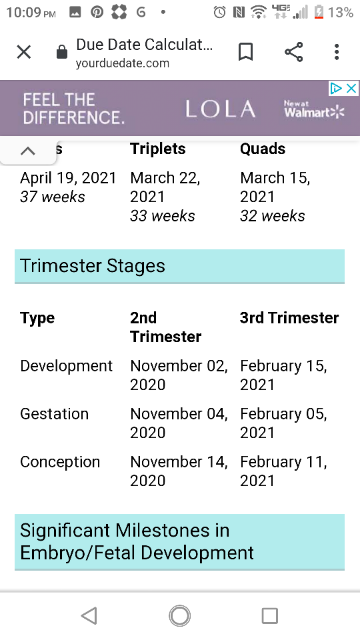Tap the 3rd Trimester column heading

click(x=289, y=318)
